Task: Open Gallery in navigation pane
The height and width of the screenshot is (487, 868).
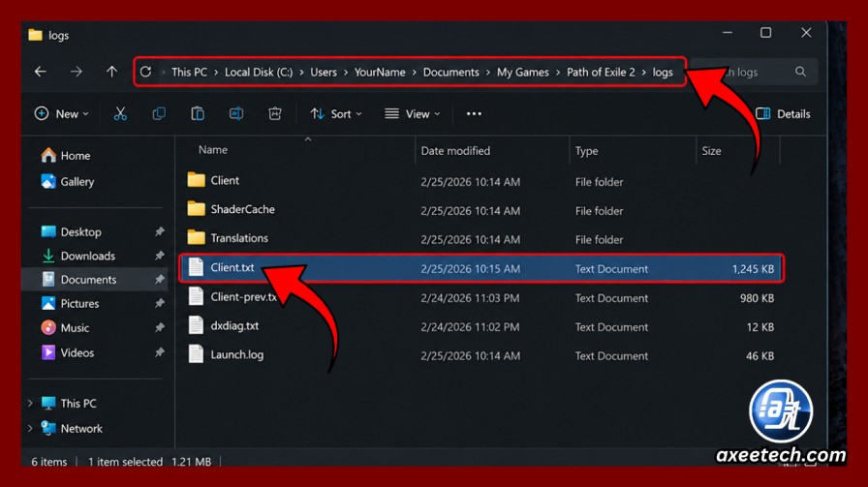Action: pyautogui.click(x=67, y=181)
